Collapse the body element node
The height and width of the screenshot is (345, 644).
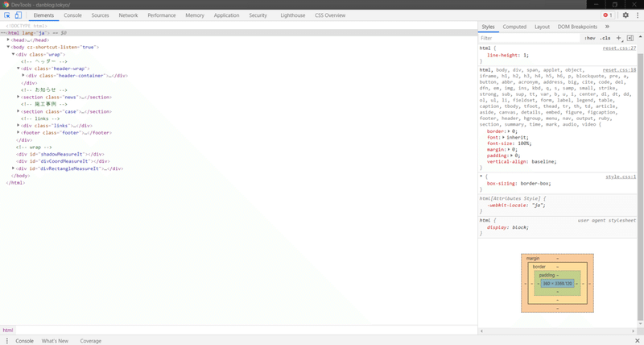(8, 47)
